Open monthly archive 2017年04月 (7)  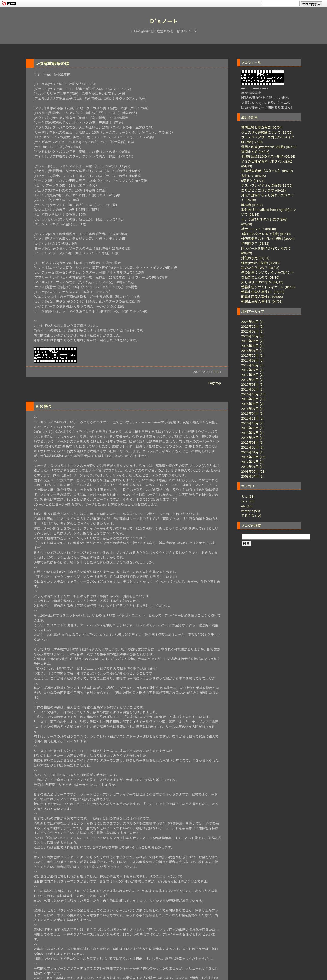click(252, 380)
